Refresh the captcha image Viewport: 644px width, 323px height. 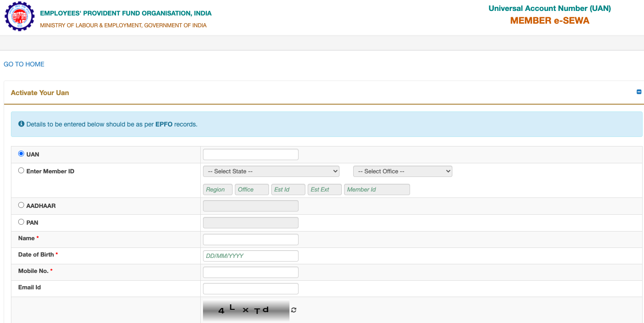pyautogui.click(x=294, y=310)
